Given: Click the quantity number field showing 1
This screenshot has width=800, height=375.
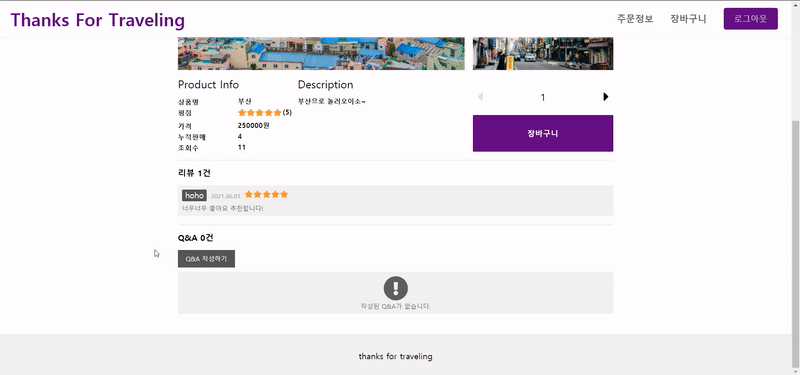Looking at the screenshot, I should (543, 97).
